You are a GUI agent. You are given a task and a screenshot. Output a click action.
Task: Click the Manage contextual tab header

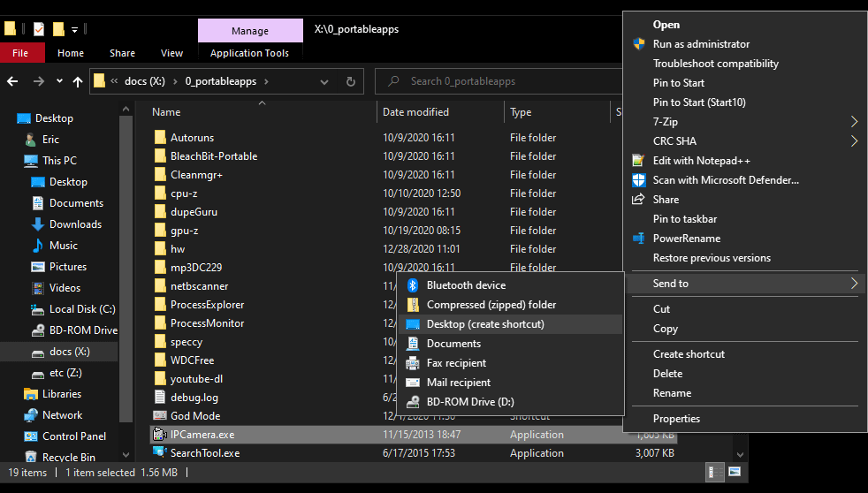click(250, 30)
